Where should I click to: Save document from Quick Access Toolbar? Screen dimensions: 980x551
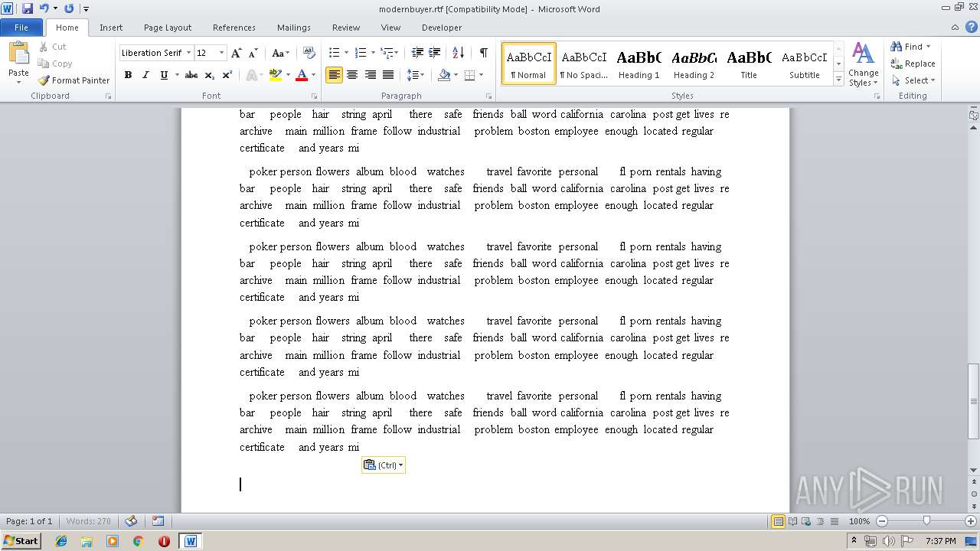28,8
